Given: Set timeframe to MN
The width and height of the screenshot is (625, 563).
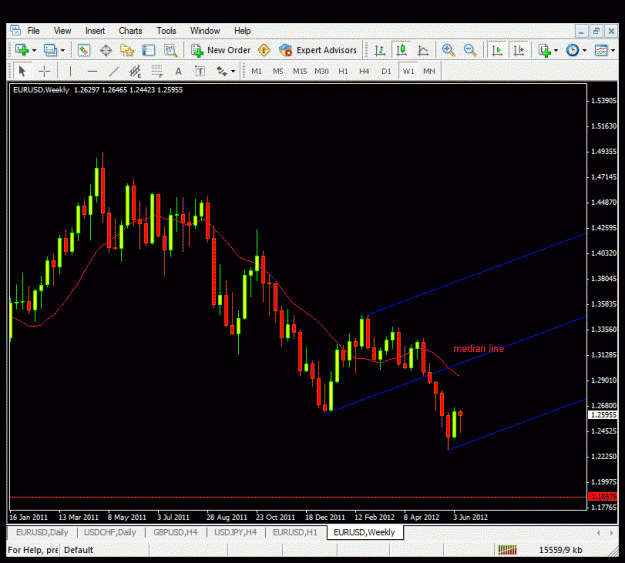Looking at the screenshot, I should point(429,71).
